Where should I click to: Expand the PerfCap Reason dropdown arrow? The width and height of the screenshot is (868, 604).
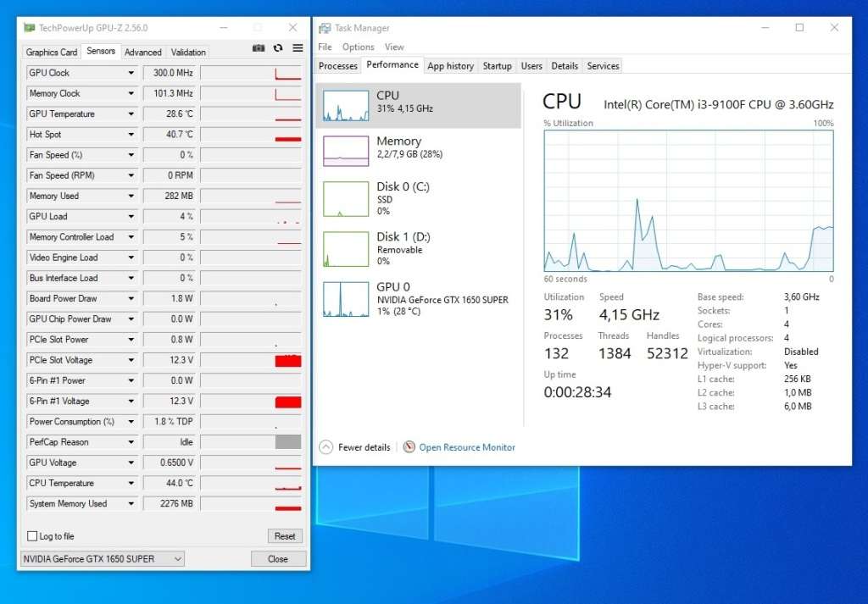point(131,442)
